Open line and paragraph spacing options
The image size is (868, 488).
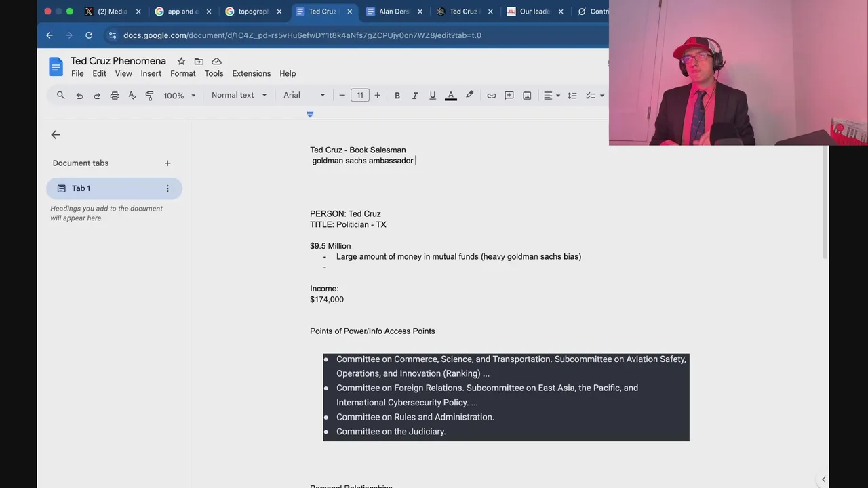click(572, 96)
